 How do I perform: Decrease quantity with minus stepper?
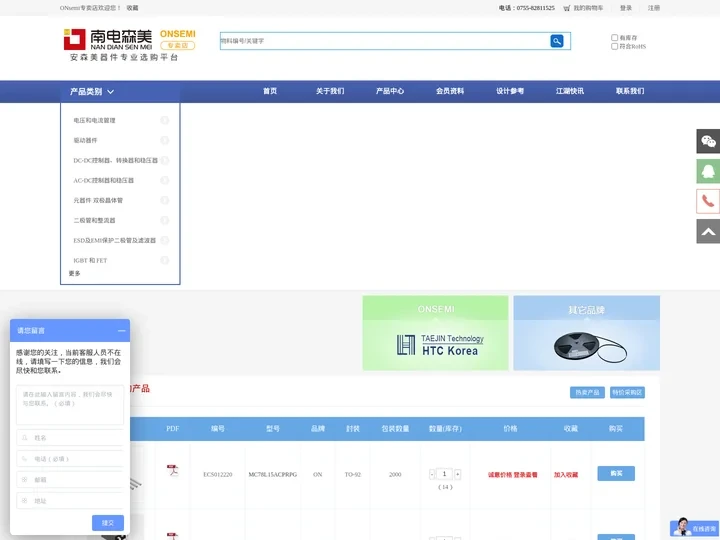click(432, 474)
